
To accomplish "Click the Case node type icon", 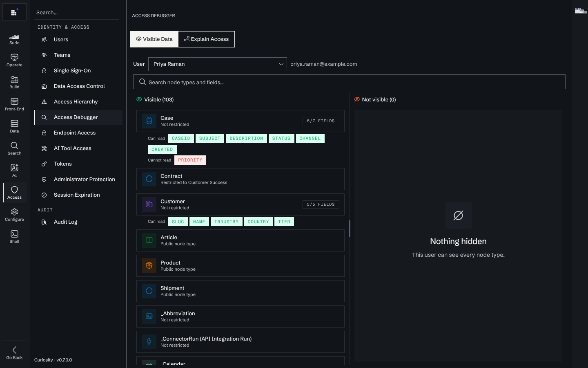I will click(x=149, y=121).
